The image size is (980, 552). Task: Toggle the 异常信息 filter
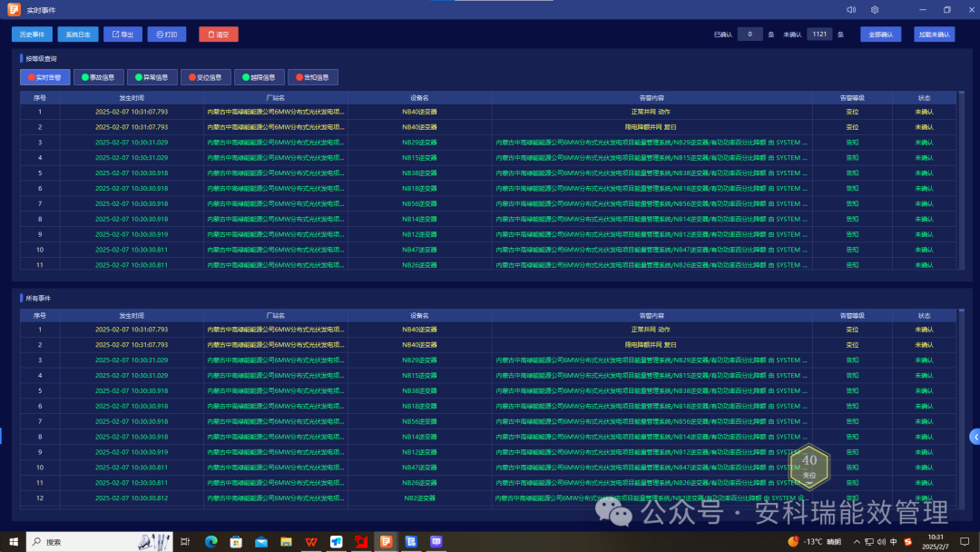152,78
